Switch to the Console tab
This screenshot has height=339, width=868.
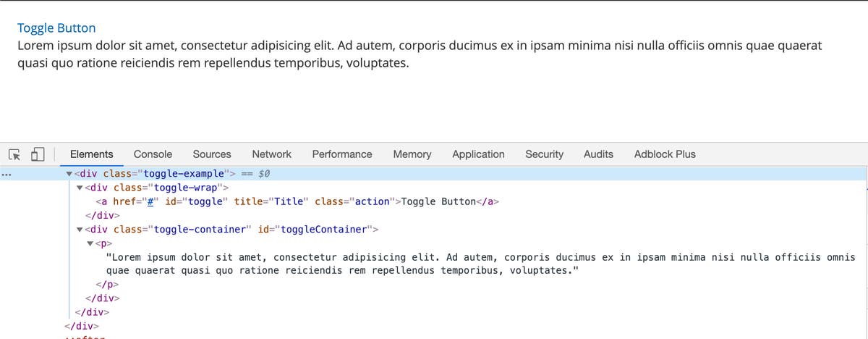click(x=153, y=154)
